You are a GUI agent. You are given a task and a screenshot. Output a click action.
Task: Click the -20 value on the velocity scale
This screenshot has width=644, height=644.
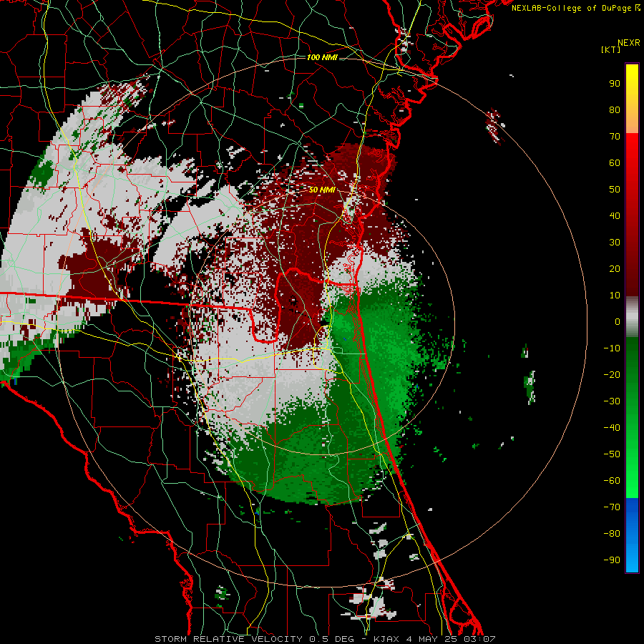[612, 375]
